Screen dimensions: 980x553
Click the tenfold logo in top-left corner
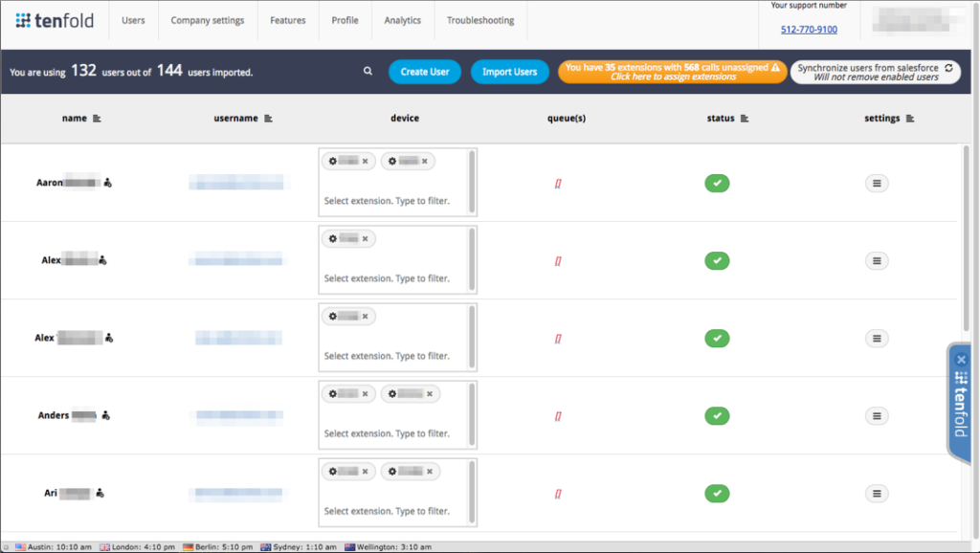pyautogui.click(x=55, y=19)
